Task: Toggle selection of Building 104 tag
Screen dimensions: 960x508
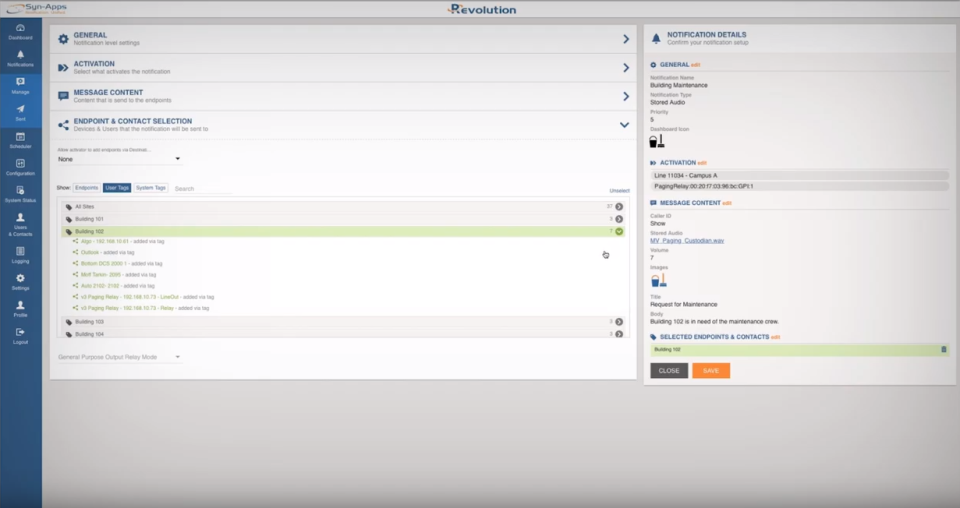Action: tap(619, 334)
